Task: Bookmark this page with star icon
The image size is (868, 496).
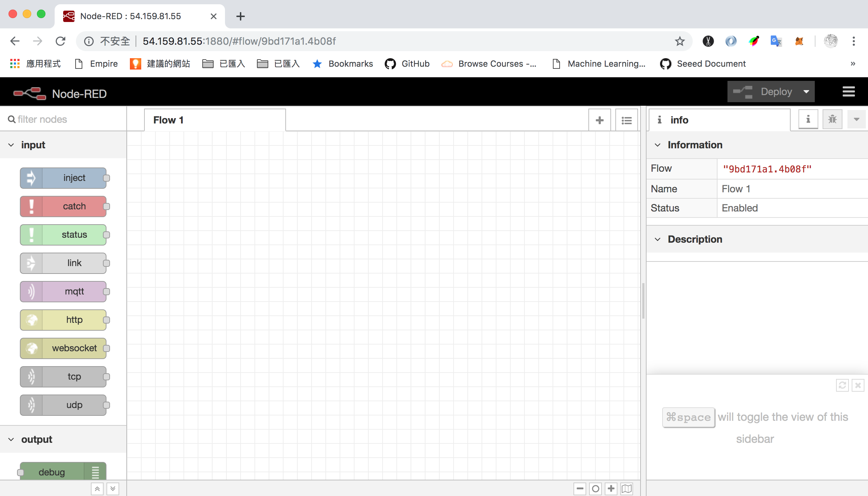Action: click(x=680, y=41)
